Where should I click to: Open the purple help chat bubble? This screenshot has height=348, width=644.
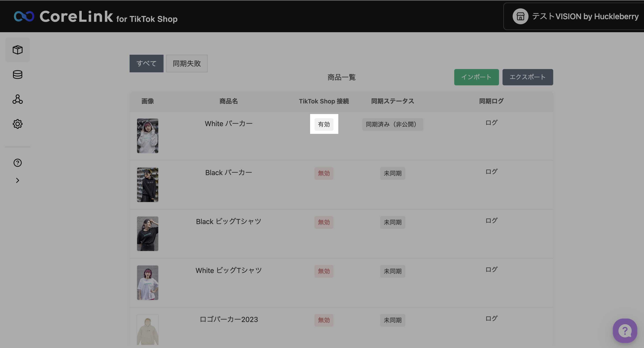625,331
